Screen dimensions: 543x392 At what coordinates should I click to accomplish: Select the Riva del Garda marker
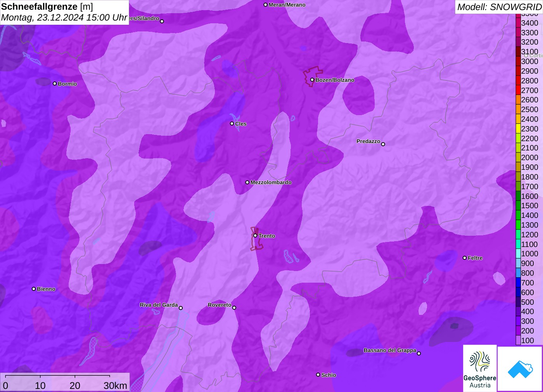[181, 308]
